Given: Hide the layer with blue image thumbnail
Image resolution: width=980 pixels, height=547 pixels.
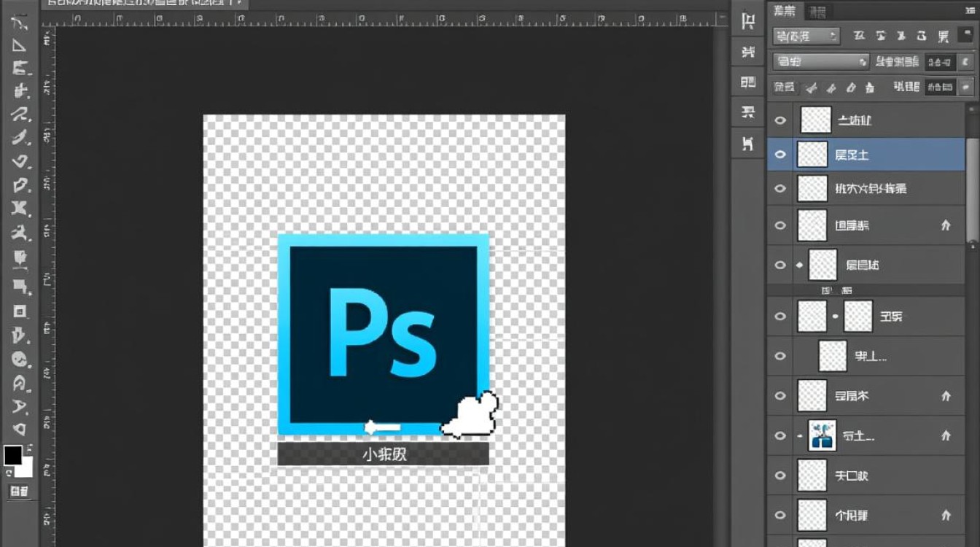Looking at the screenshot, I should point(780,435).
